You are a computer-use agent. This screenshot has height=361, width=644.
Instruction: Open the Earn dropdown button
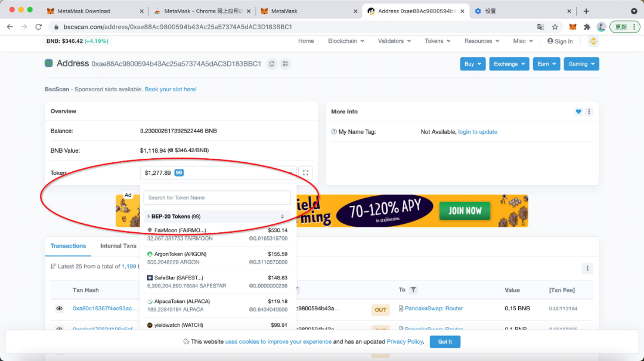[546, 64]
